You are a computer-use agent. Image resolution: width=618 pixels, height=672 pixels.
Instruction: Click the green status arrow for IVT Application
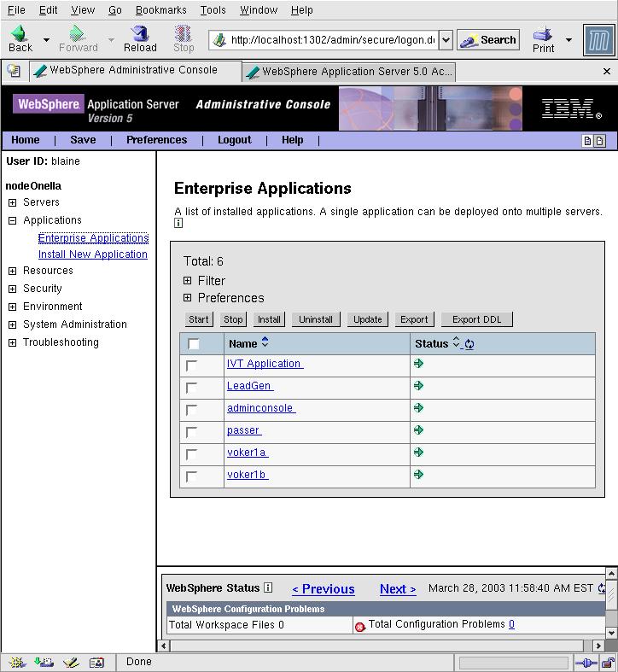click(419, 364)
